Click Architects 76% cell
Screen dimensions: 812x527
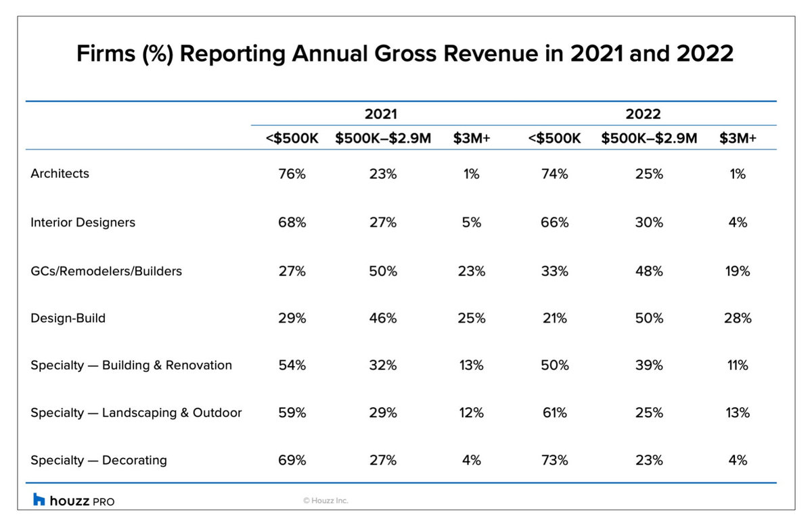click(292, 175)
